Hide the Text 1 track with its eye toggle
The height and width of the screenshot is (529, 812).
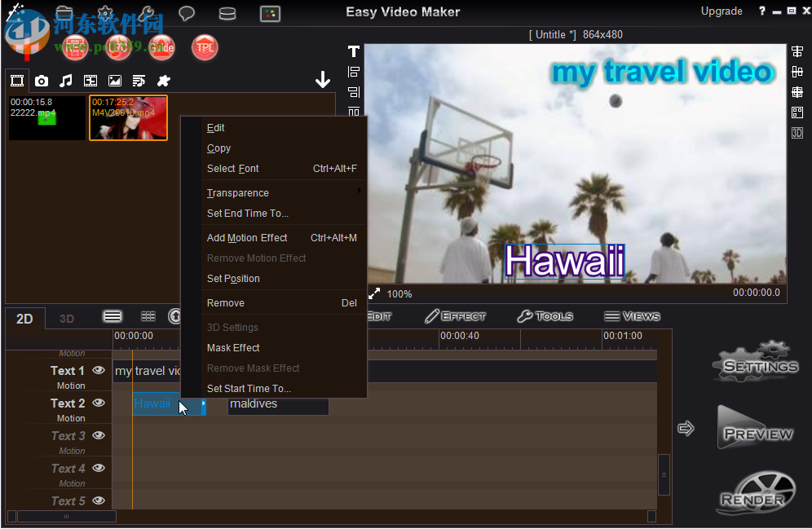tap(98, 369)
